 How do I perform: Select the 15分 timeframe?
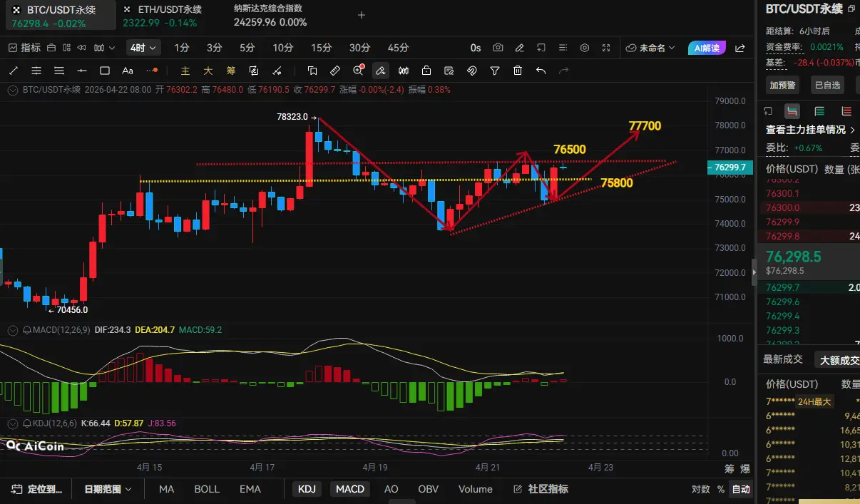321,48
